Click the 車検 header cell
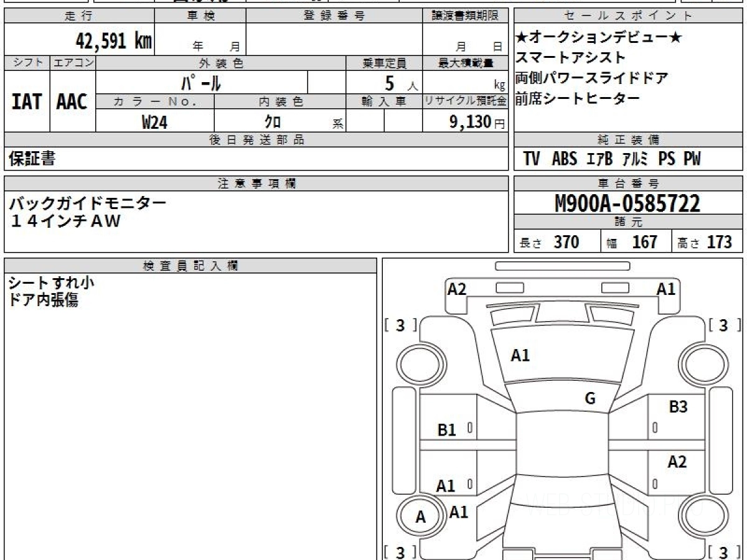The image size is (747, 560). click(200, 16)
